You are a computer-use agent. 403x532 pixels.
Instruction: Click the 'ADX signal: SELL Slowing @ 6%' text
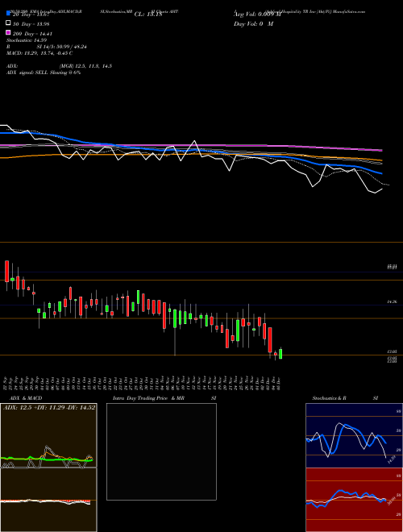[x=44, y=73]
